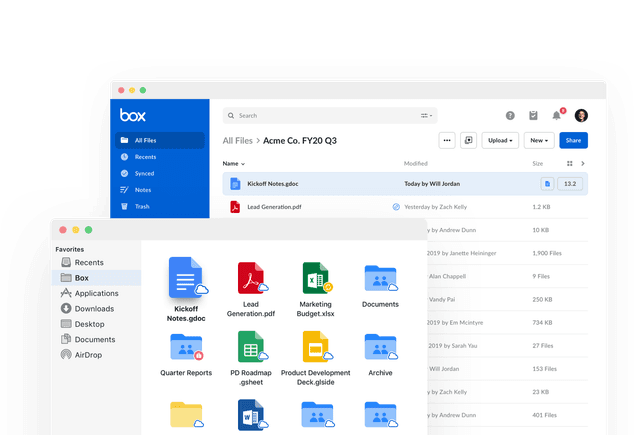Click the Favorites heading in Finder
This screenshot has height=435, width=640.
click(70, 249)
